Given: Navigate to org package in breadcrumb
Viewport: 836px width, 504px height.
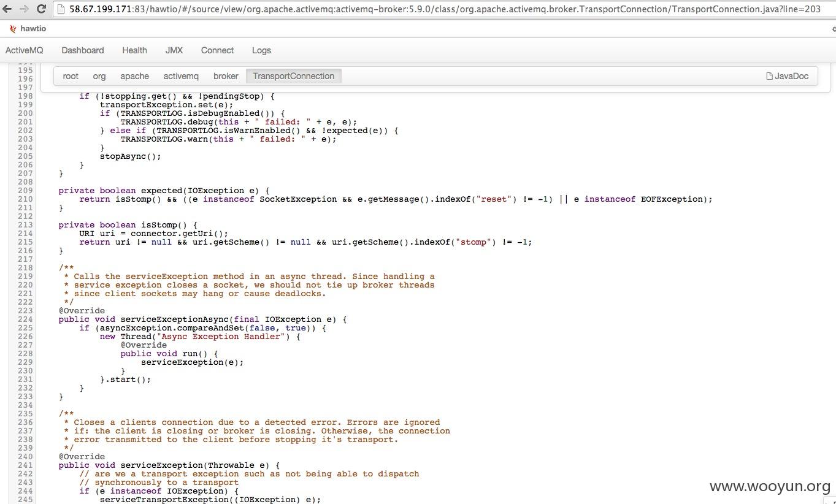Looking at the screenshot, I should 99,76.
